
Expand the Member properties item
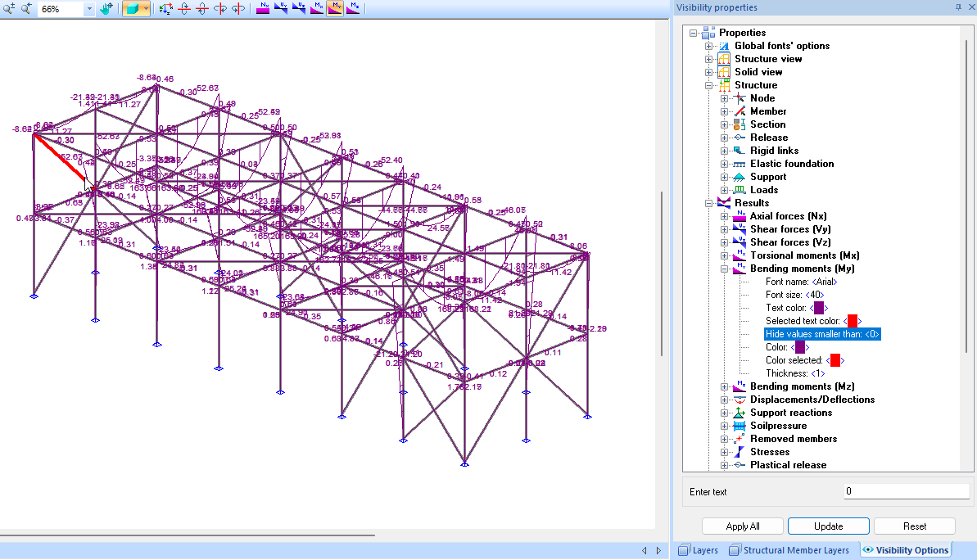(724, 111)
